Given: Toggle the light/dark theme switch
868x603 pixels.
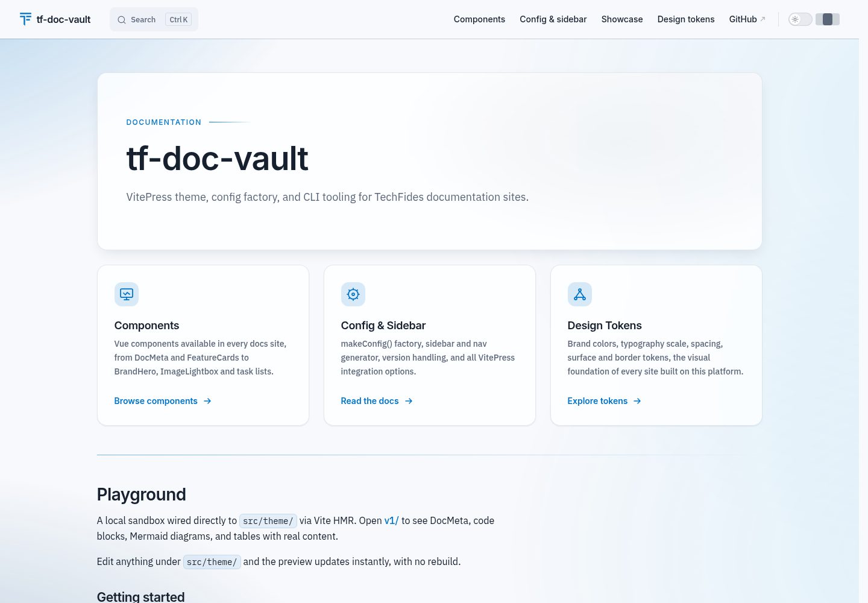Looking at the screenshot, I should point(800,19).
